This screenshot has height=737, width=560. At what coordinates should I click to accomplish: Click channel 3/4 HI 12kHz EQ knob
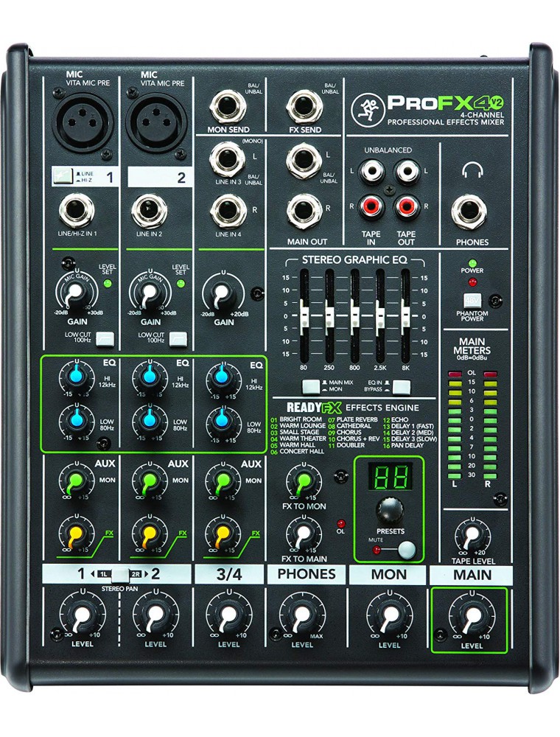[x=223, y=378]
